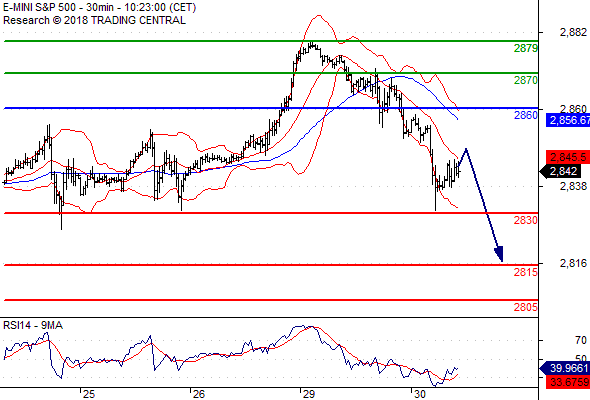The height and width of the screenshot is (400, 590).
Task: Click the red 2815 support label
Action: [x=526, y=272]
